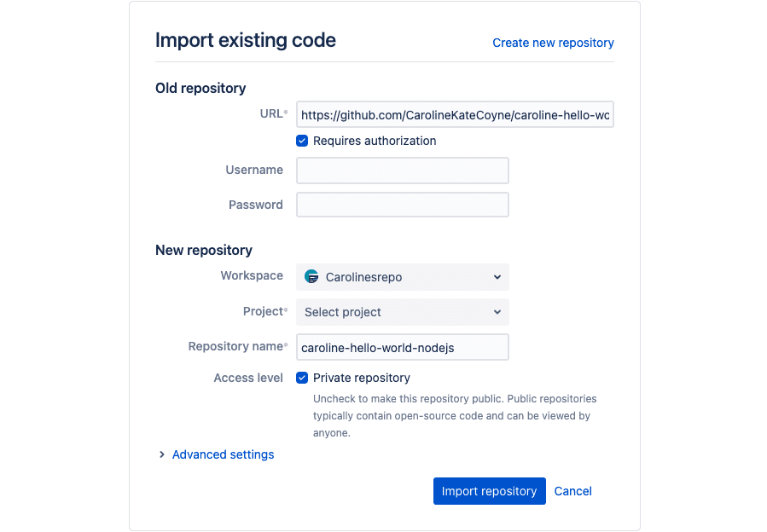Focus the Password input field
This screenshot has width=767, height=532.
(402, 204)
